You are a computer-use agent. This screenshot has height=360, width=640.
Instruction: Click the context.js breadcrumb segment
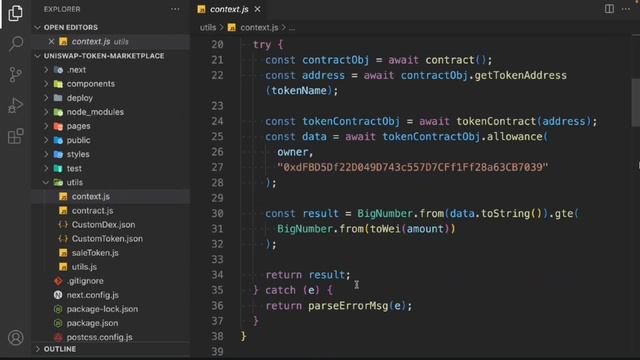259,27
